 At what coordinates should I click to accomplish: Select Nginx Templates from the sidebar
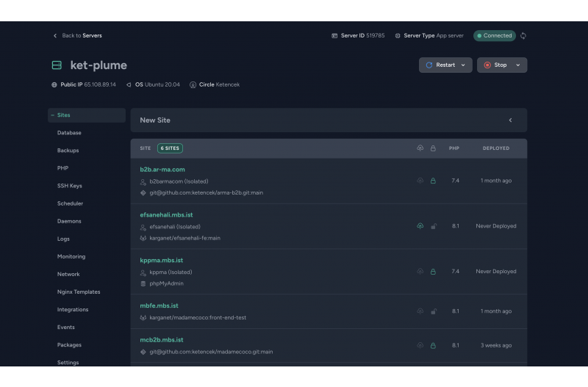(x=79, y=292)
